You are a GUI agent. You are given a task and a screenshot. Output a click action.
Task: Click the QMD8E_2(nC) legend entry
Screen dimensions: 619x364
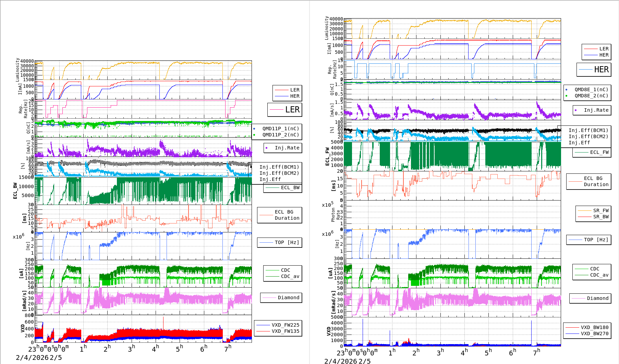[591, 96]
